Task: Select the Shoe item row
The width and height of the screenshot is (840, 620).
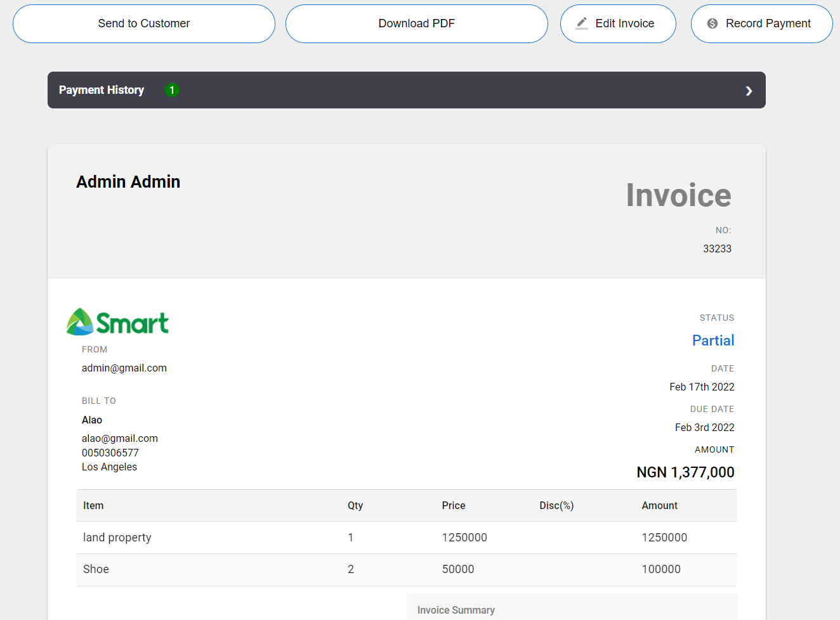Action: pyautogui.click(x=406, y=569)
